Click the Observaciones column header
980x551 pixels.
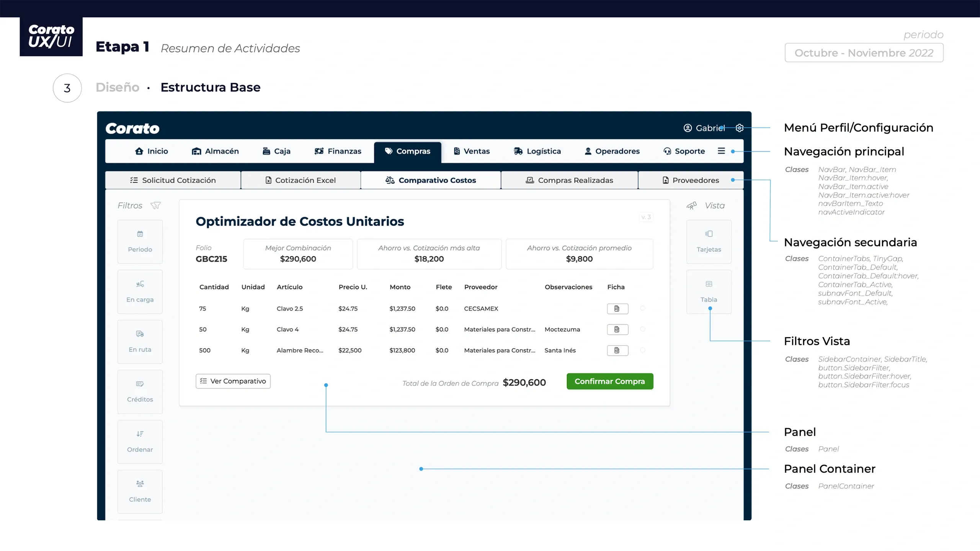click(568, 287)
